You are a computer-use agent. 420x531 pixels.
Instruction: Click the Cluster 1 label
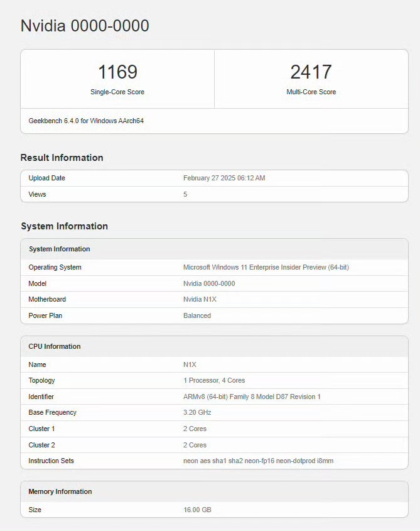pyautogui.click(x=41, y=429)
